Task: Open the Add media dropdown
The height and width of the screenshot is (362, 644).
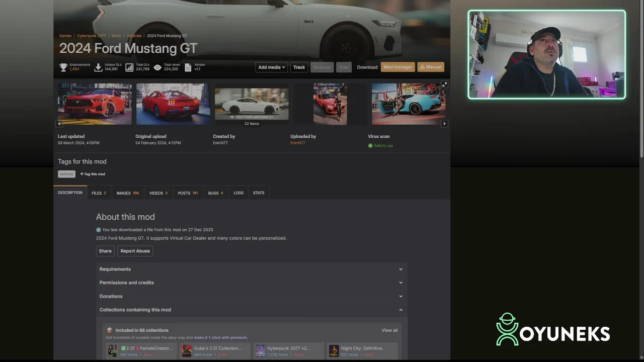Action: pos(272,67)
